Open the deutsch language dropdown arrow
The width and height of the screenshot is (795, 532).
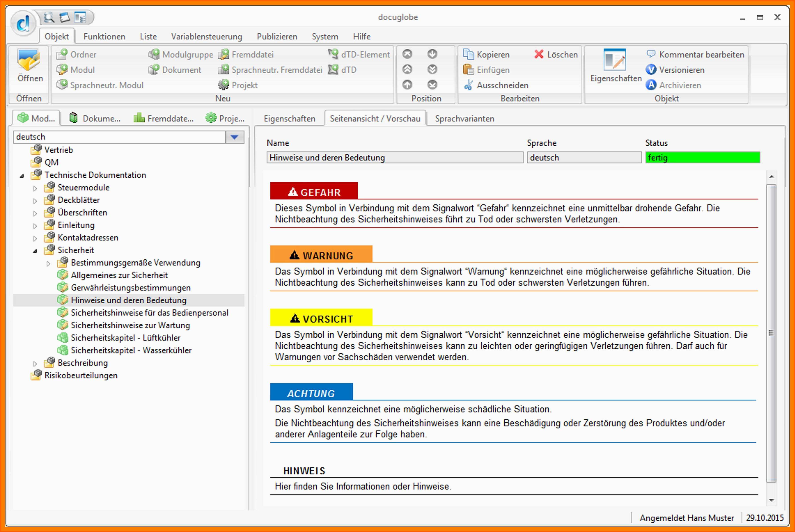234,137
